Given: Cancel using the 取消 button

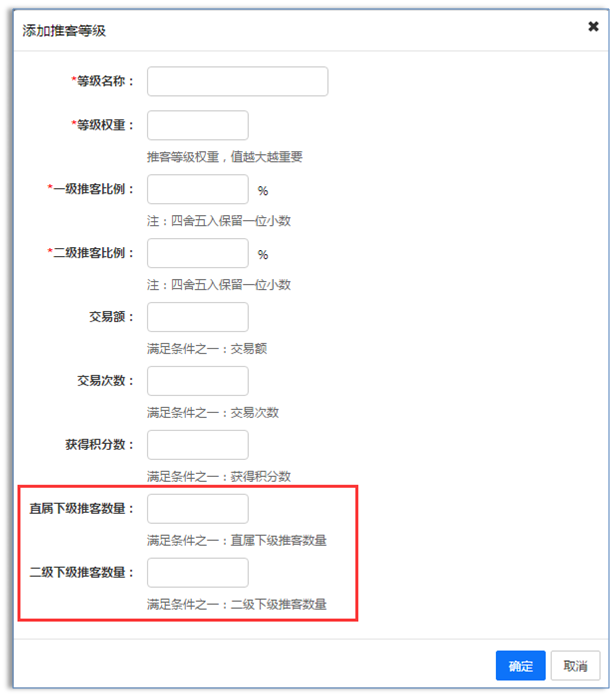Looking at the screenshot, I should pyautogui.click(x=576, y=665).
